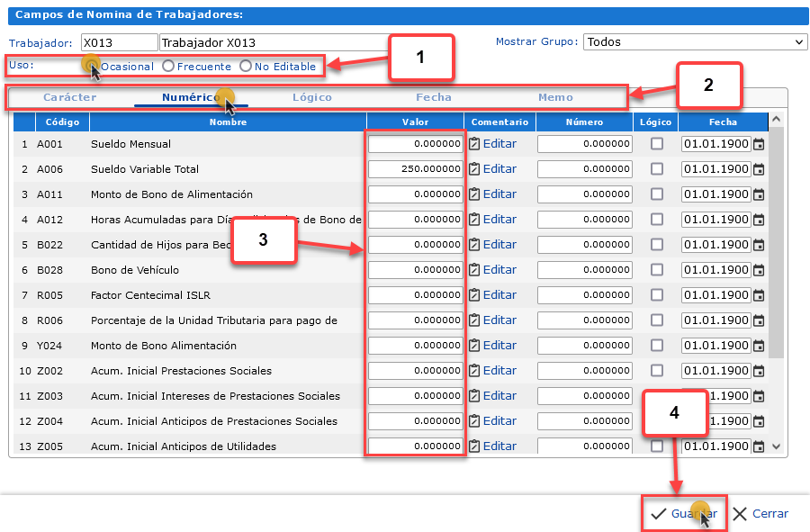Viewport: 810px width, 532px height.
Task: Open calendar icon in row Z002
Action: (759, 371)
